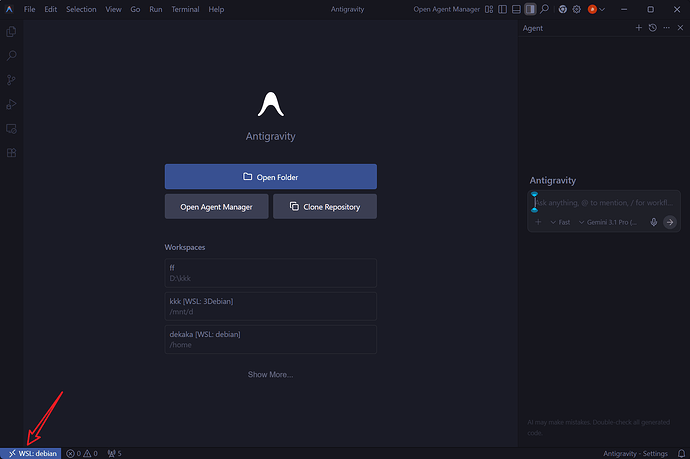Click the WSL: debian remote indicator
This screenshot has height=459, width=690.
pyautogui.click(x=30, y=453)
